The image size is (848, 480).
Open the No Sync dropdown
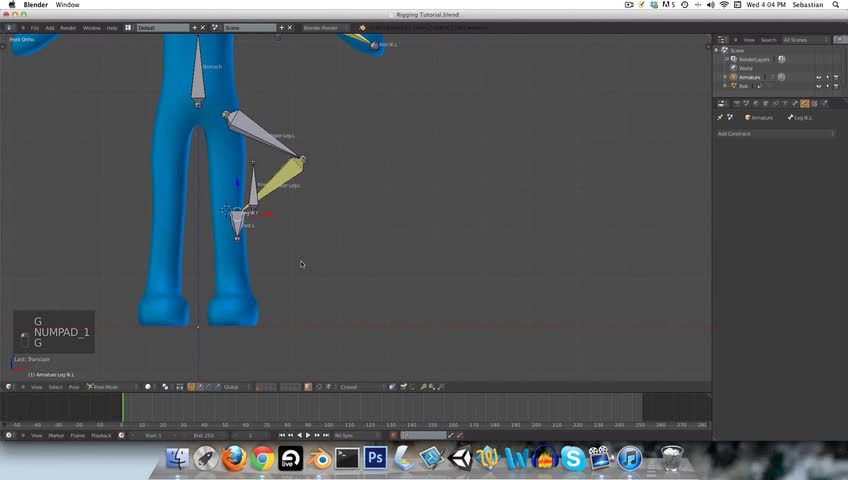pos(357,435)
